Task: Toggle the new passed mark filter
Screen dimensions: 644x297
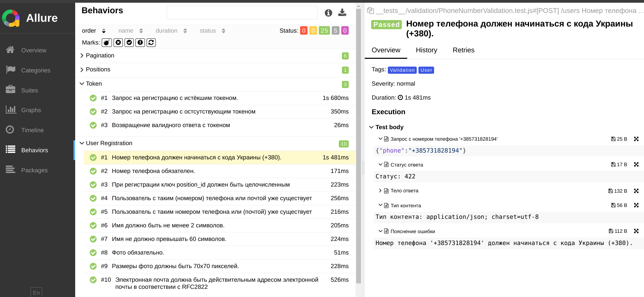Action: pos(129,42)
